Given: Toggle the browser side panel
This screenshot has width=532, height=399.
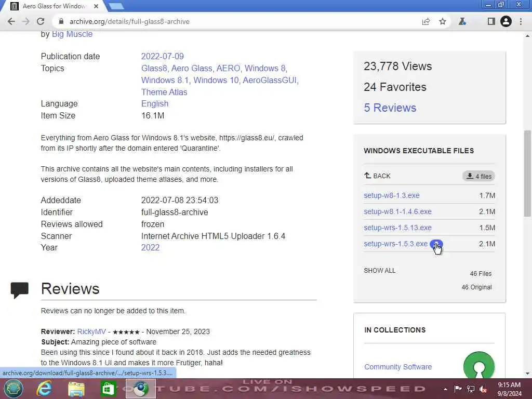Looking at the screenshot, I should [491, 22].
